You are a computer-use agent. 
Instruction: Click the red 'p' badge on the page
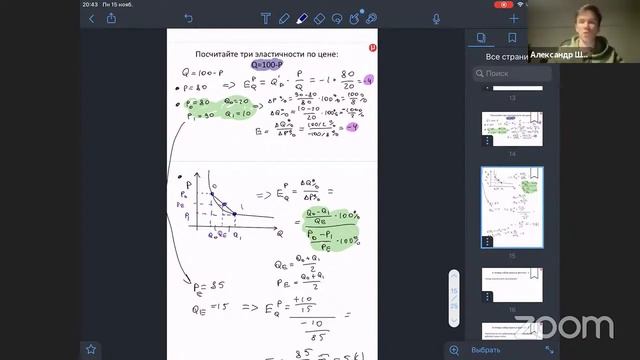373,48
